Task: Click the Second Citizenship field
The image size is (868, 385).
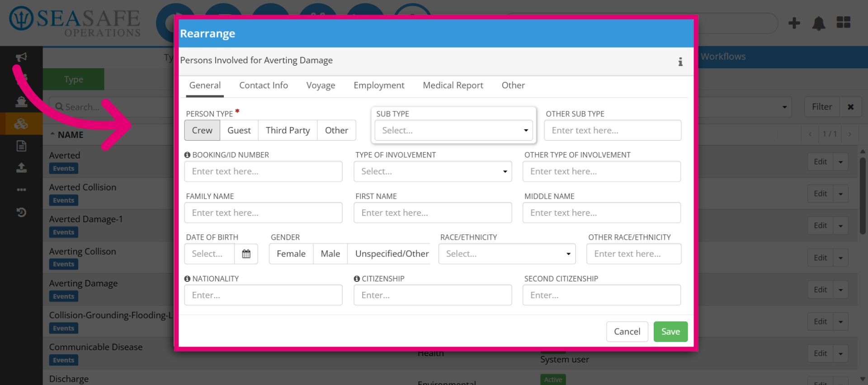Action: 602,295
